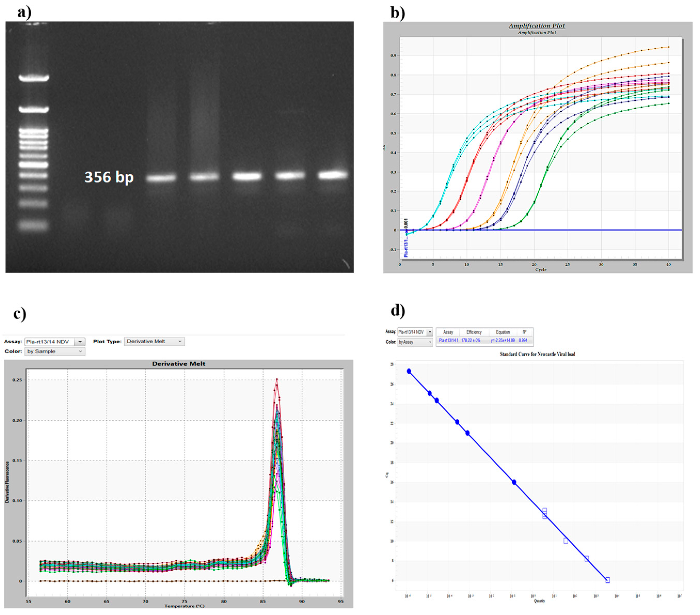Click the Standard Curve for Newcastle Viral load title

tap(537, 354)
